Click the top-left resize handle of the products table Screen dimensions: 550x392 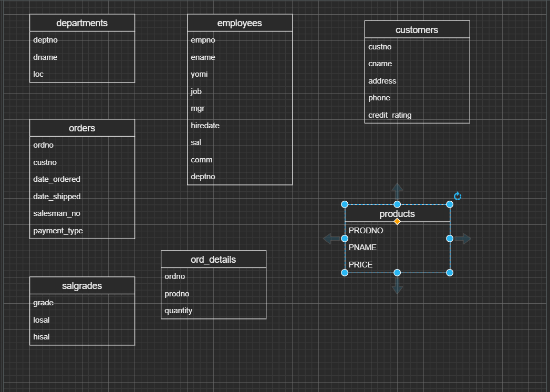[345, 204]
